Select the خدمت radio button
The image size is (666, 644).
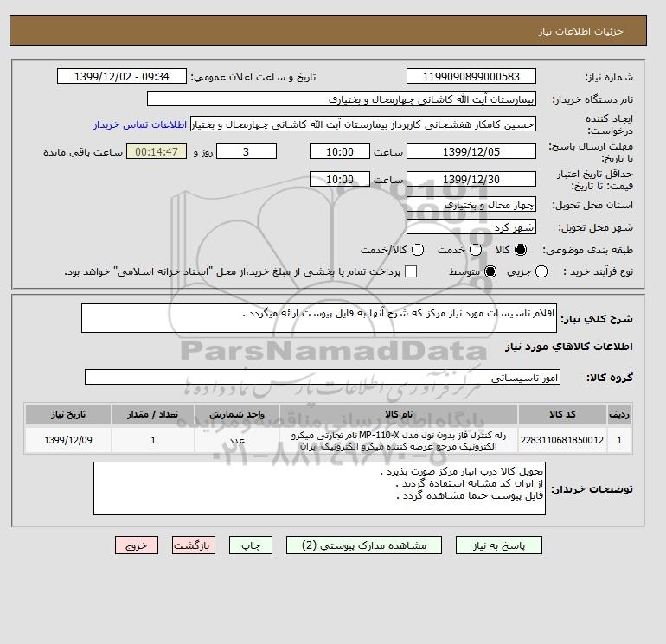(x=476, y=250)
